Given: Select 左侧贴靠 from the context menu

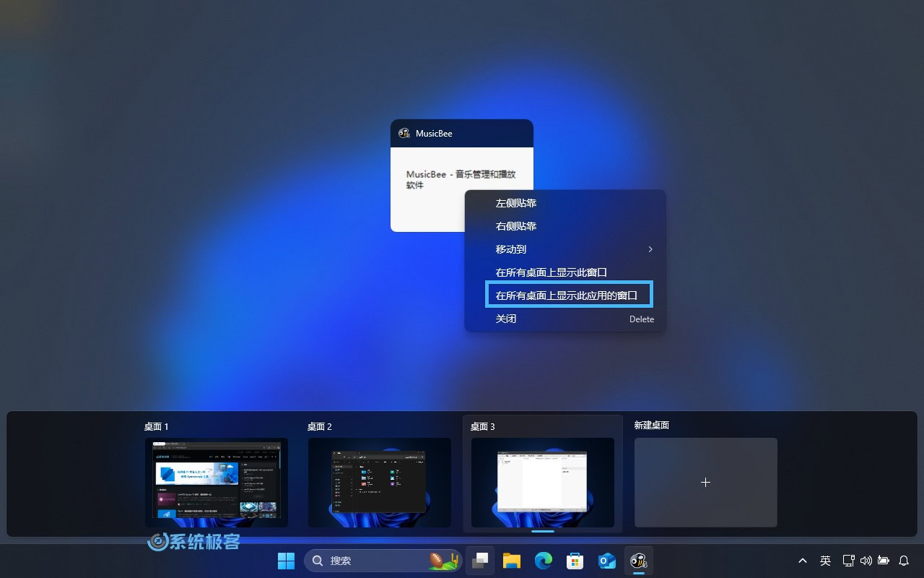Looking at the screenshot, I should tap(565, 203).
